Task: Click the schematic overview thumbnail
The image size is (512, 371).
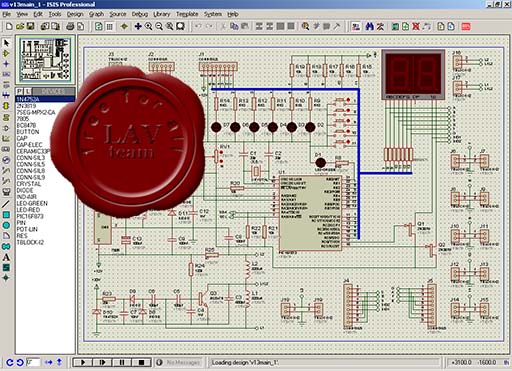Action: [x=45, y=59]
